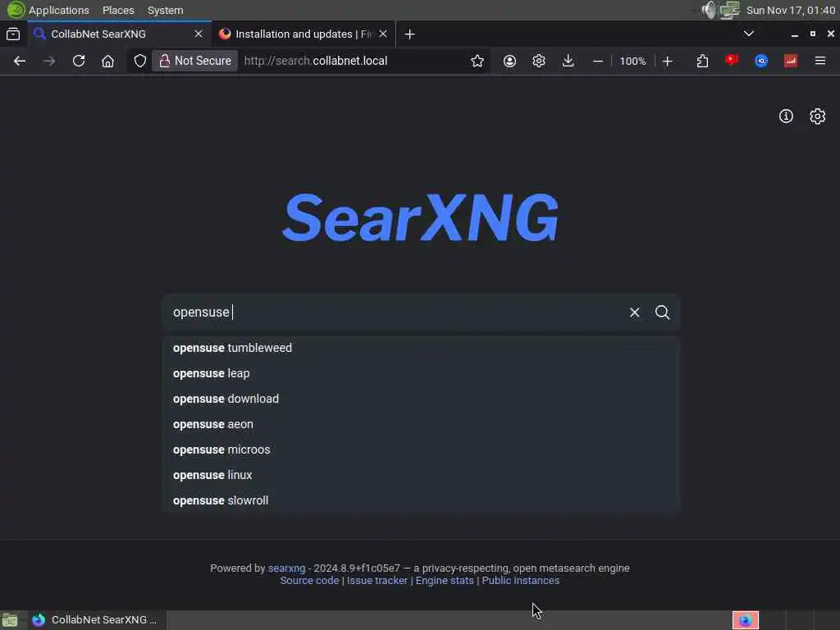Image resolution: width=840 pixels, height=630 pixels.
Task: Click the blue circular extension icon
Action: [x=761, y=61]
